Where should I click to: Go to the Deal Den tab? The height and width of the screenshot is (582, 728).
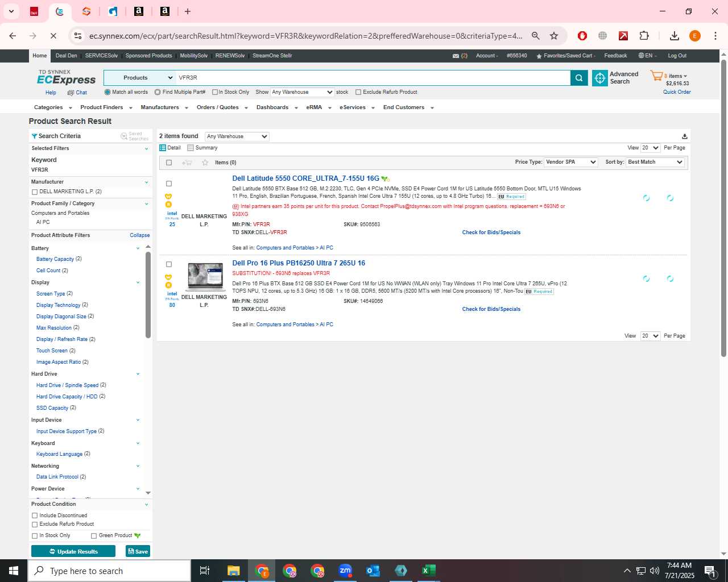tap(66, 56)
